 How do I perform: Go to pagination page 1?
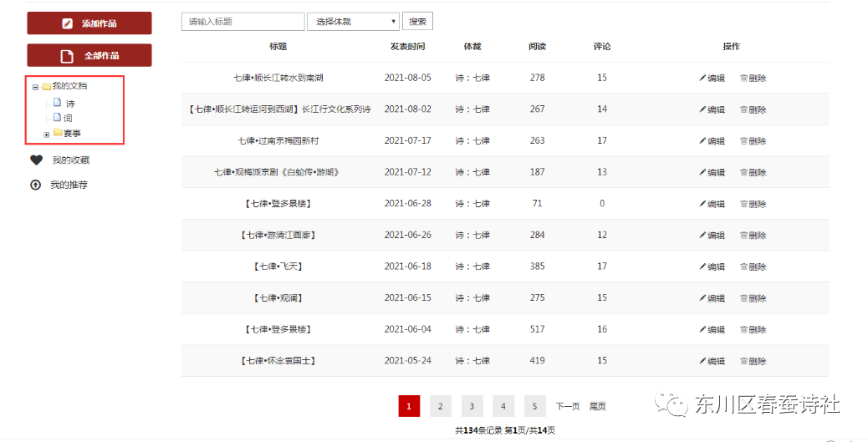pyautogui.click(x=409, y=406)
